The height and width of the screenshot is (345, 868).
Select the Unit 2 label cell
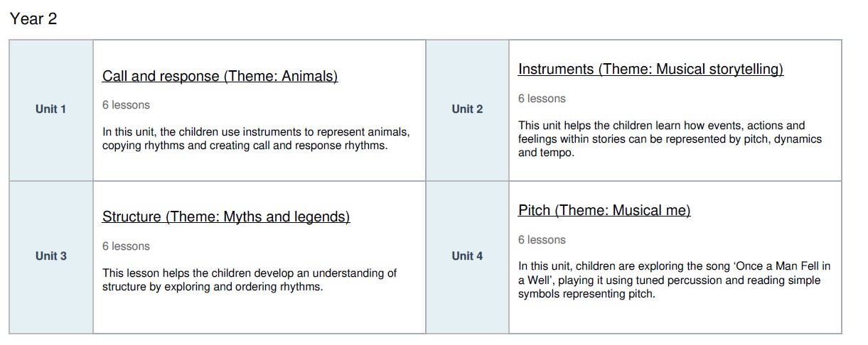(467, 109)
